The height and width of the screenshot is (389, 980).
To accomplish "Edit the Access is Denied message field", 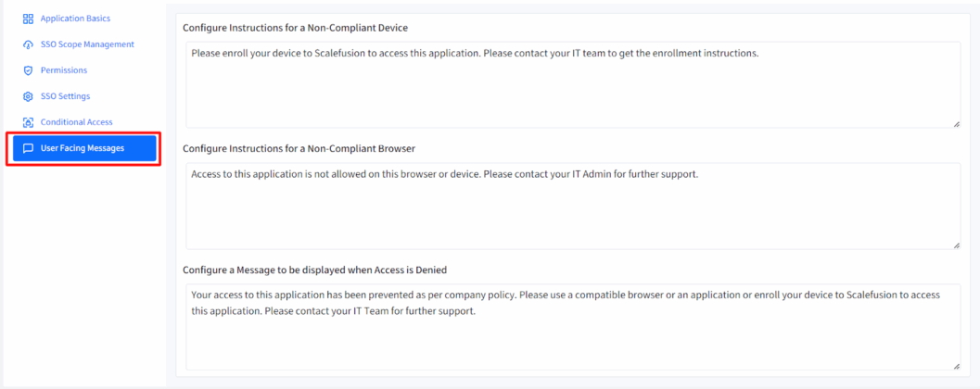I will tap(572, 327).
